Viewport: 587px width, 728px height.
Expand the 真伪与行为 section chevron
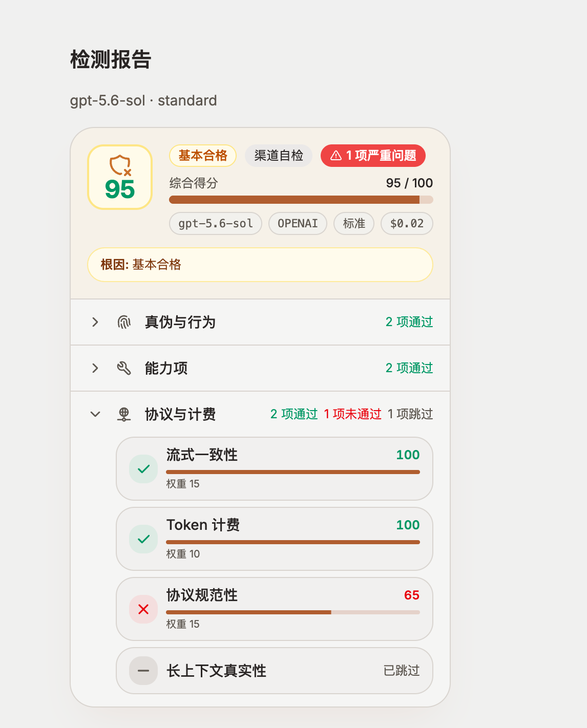95,322
